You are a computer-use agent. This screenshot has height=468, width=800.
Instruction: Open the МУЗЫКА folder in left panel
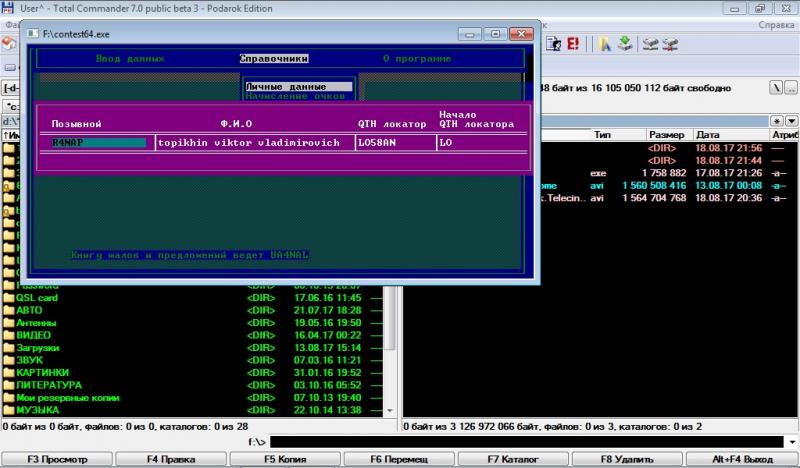38,410
